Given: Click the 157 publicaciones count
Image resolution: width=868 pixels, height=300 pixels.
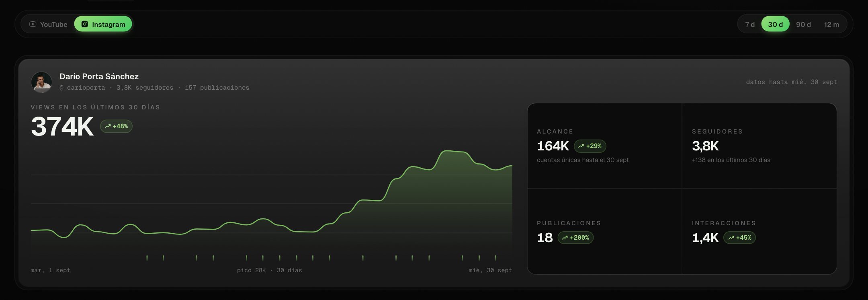Looking at the screenshot, I should tap(217, 88).
